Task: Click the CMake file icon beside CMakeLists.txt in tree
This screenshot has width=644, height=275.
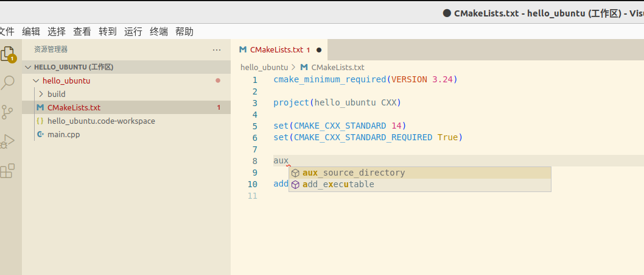Action: tap(40, 107)
